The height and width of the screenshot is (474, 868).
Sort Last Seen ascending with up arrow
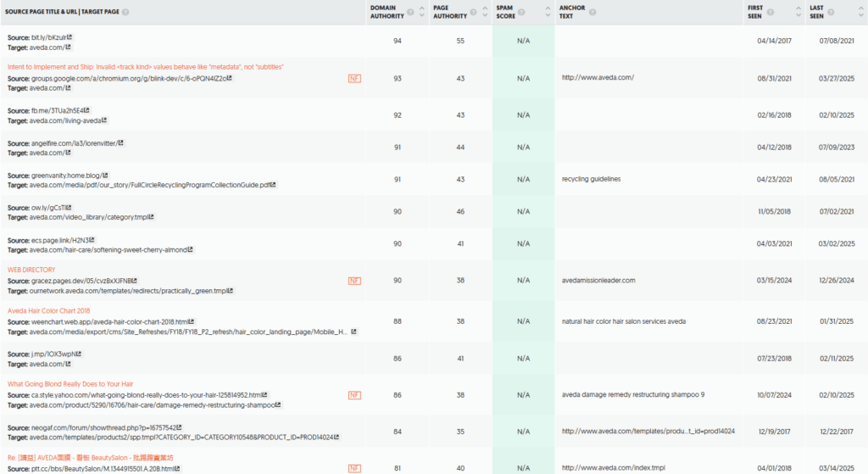point(861,8)
